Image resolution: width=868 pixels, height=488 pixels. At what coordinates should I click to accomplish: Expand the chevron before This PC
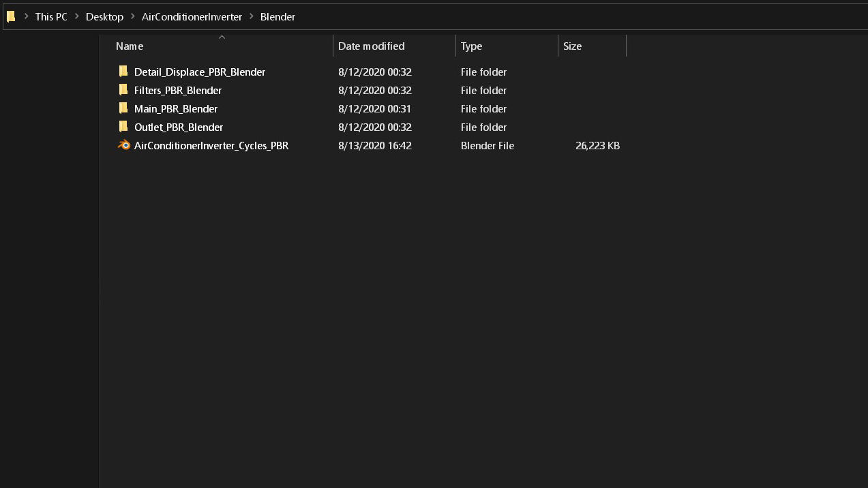(26, 16)
